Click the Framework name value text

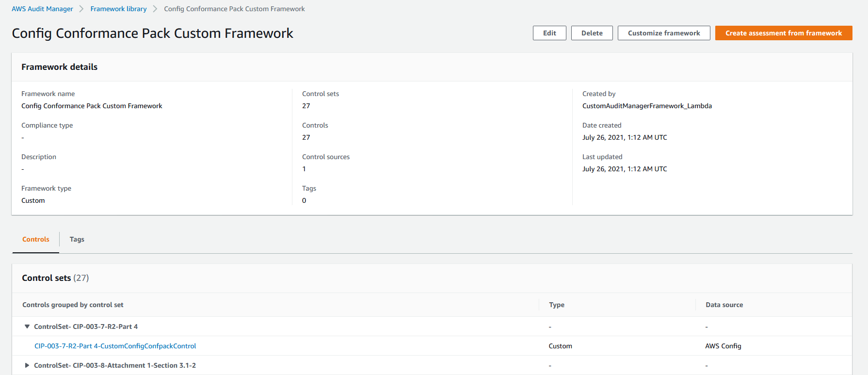point(92,106)
